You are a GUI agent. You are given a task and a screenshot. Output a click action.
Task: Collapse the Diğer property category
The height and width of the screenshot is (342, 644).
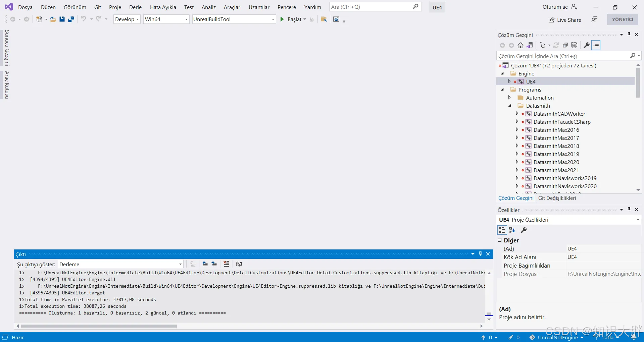[499, 240]
